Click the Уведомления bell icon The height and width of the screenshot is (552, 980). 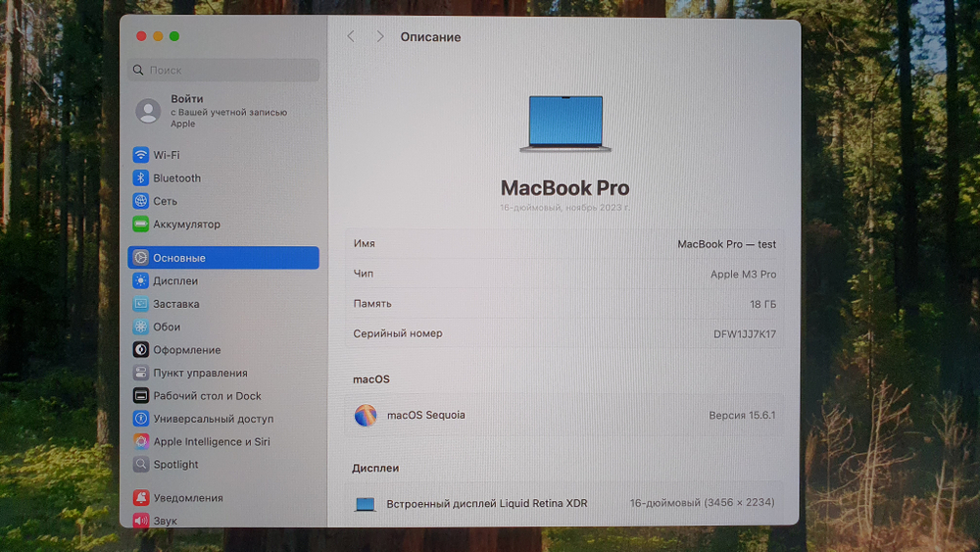click(140, 498)
